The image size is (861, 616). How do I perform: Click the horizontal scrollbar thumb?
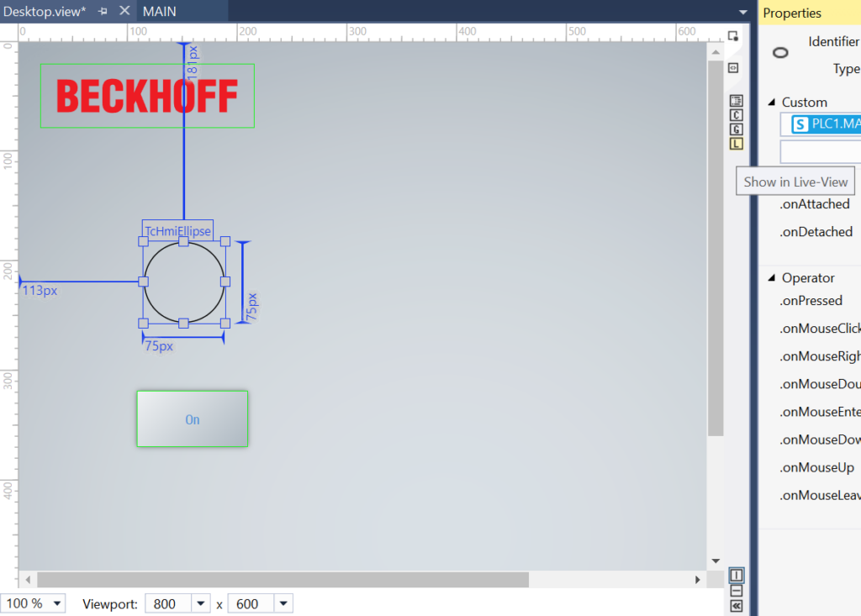click(x=283, y=579)
